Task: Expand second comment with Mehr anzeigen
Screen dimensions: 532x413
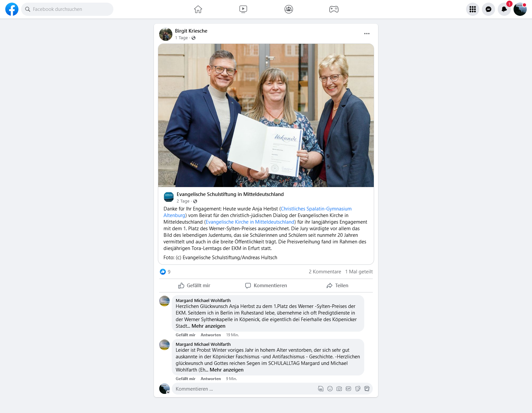Action: tap(227, 370)
